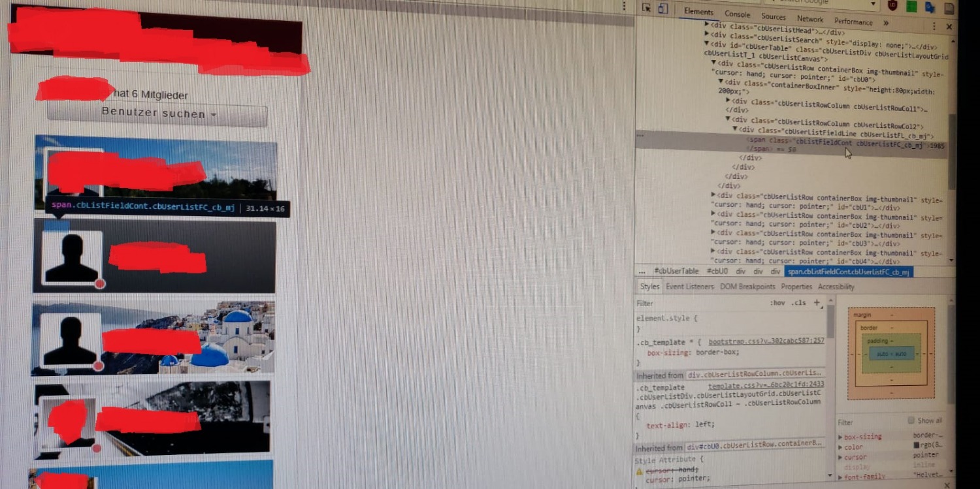Select #cbUserTable in the breadcrumb
Screen dimensions: 980x489
676,271
